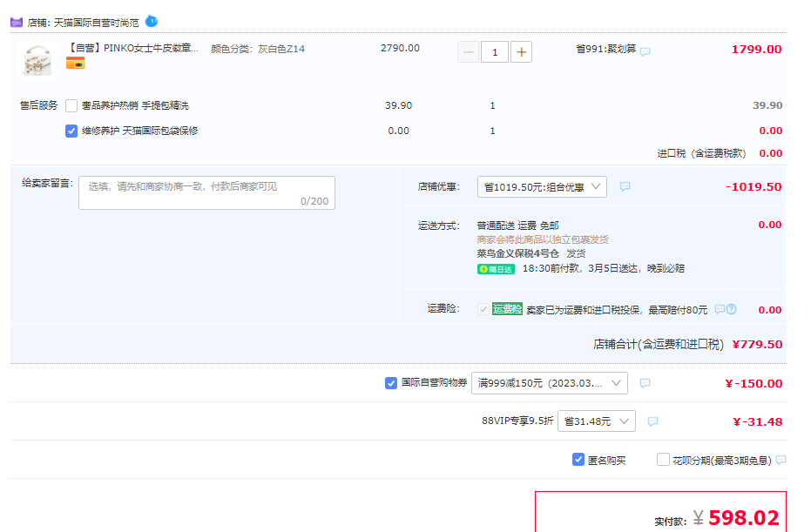811x532 pixels.
Task: Click the 商家会将此商品以独立包裹发货 notice
Action: (x=543, y=240)
